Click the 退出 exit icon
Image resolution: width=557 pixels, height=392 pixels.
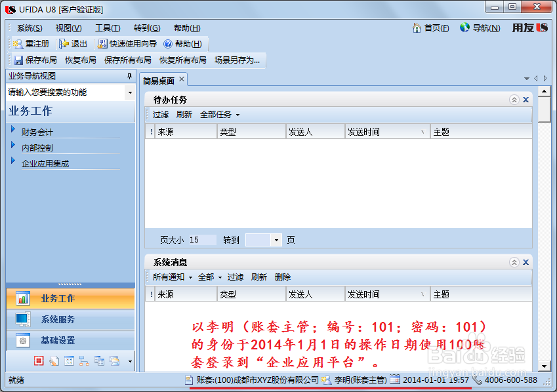click(64, 44)
